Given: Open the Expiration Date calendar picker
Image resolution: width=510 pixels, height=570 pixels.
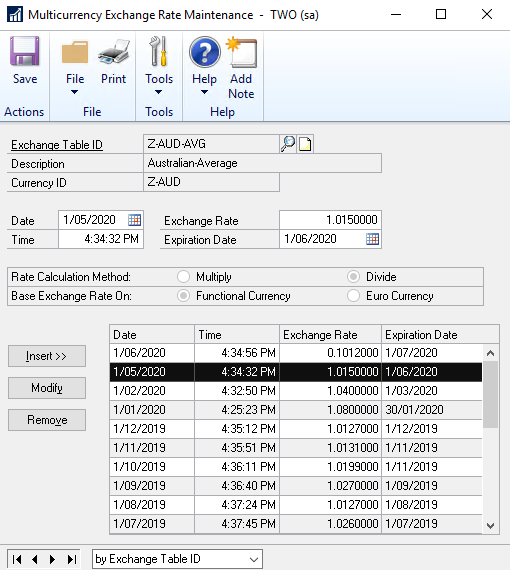Looking at the screenshot, I should [x=372, y=239].
